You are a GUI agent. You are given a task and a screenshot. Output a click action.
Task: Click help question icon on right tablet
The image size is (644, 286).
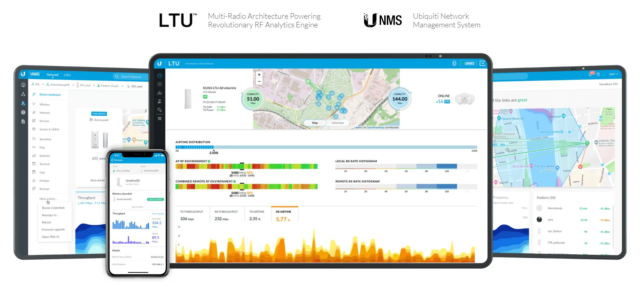click(598, 74)
